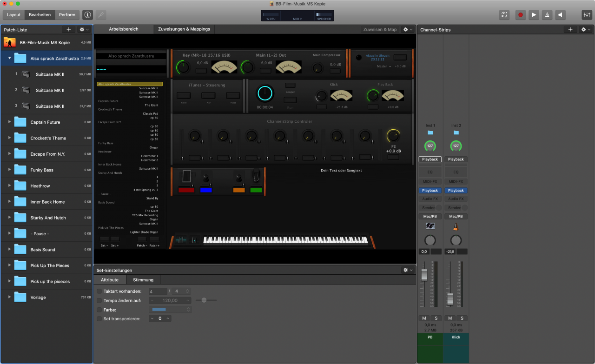Add a new patch with plus button

coord(68,29)
